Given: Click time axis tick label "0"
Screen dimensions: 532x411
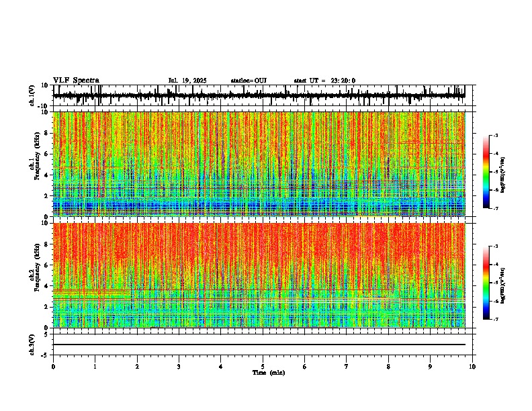Looking at the screenshot, I should (53, 367).
